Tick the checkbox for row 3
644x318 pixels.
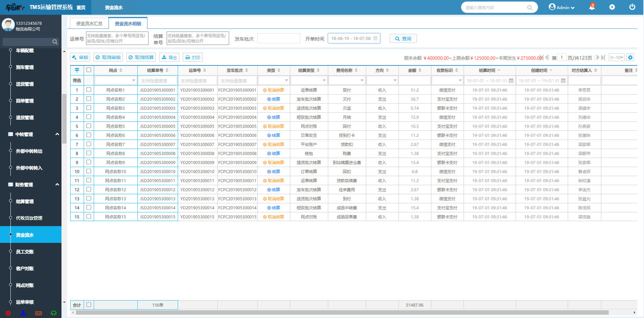89,108
